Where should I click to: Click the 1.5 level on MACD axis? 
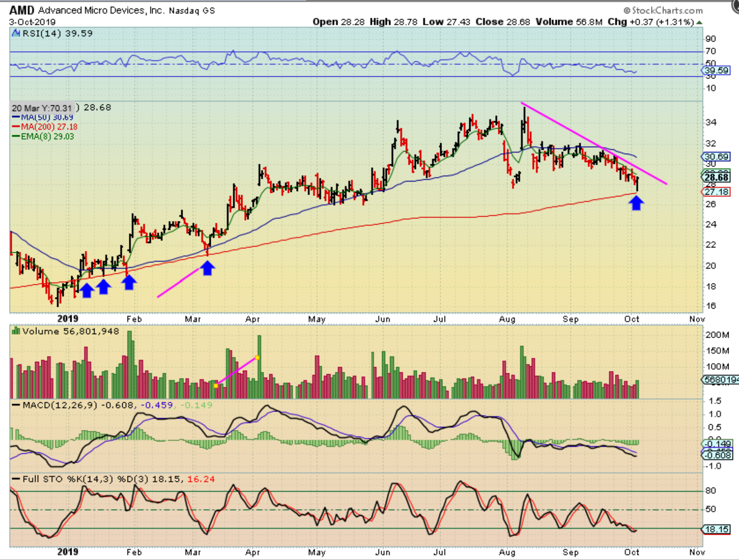715,401
